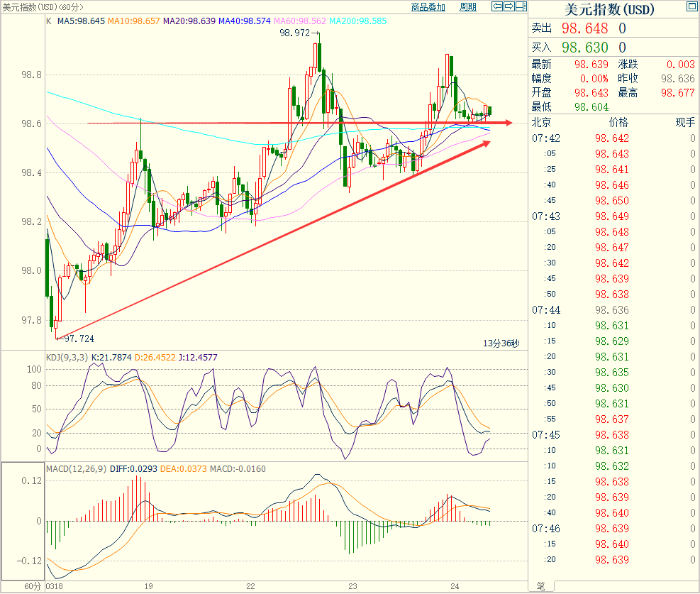700x594 pixels.
Task: Click the quote panel window icon
Action: tap(691, 7)
